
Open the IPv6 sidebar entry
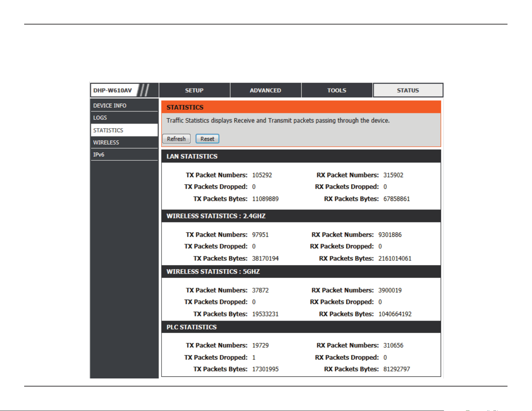coord(124,155)
